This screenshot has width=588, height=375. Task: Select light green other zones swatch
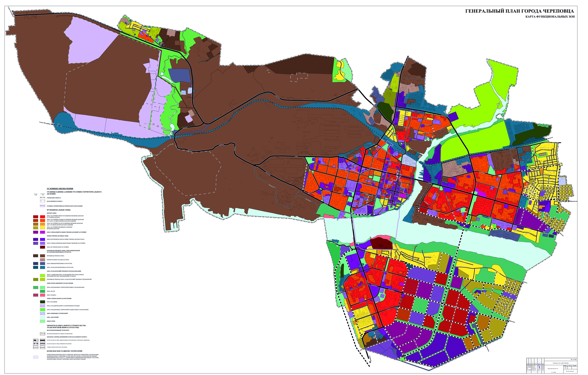43,321
